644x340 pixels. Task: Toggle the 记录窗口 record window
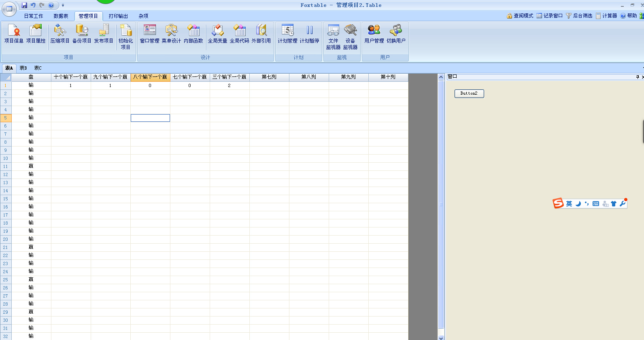(550, 16)
